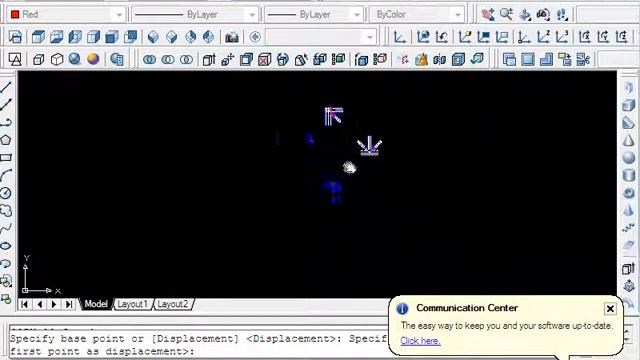Open the Constrained Orbit flyout
The image size is (640, 360).
[x=525, y=15]
